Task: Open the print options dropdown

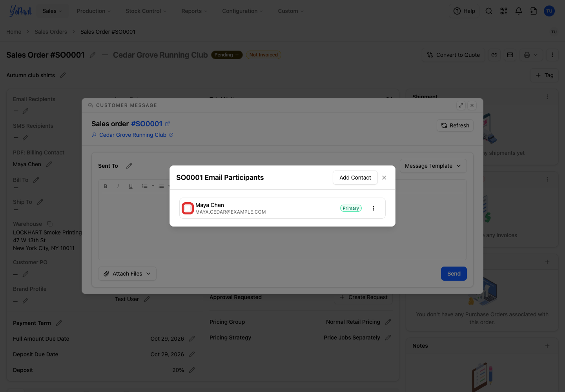Action: pyautogui.click(x=531, y=55)
